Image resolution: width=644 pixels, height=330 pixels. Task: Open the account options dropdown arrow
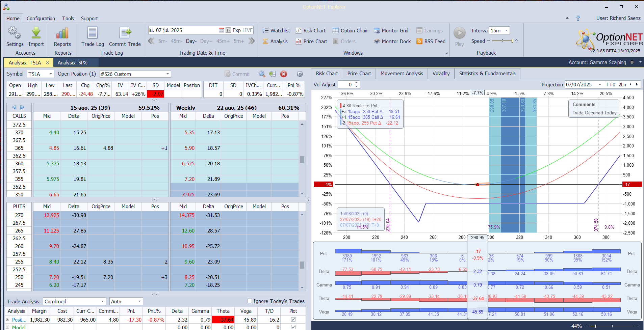tap(640, 62)
